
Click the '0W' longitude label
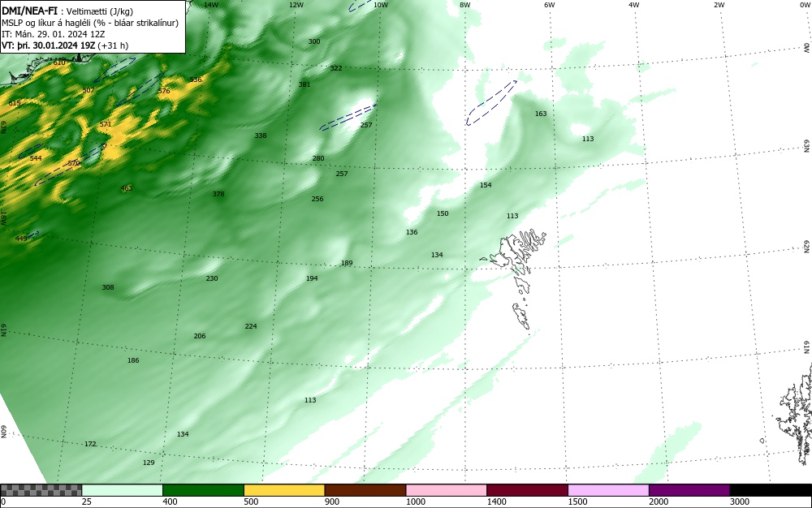click(804, 5)
